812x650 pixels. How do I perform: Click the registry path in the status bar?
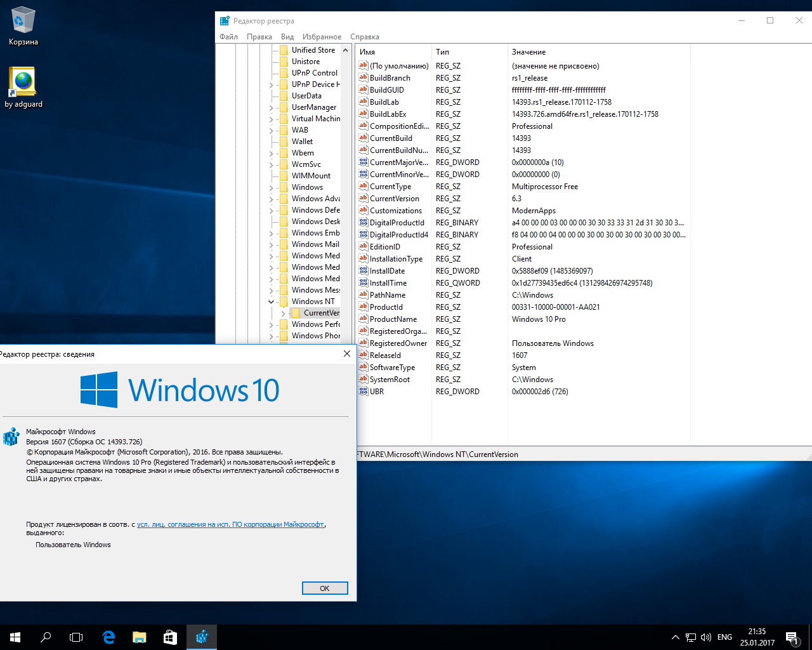[438, 454]
